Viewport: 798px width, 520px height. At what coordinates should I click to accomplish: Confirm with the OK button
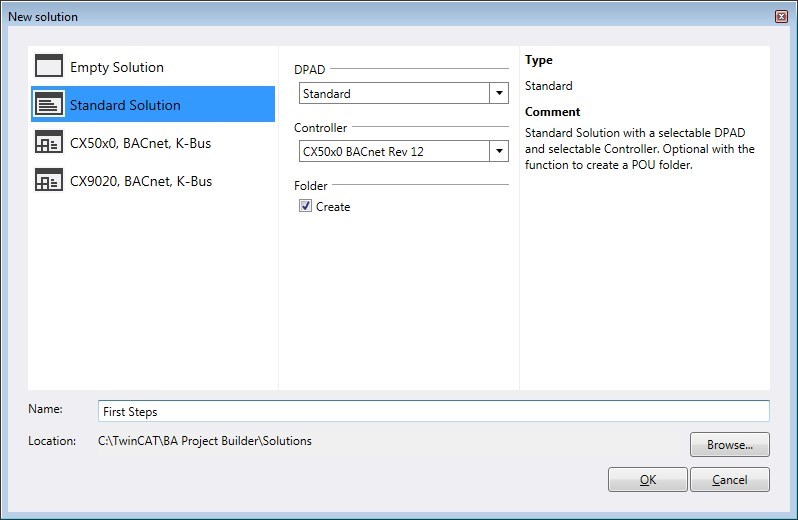coord(647,479)
